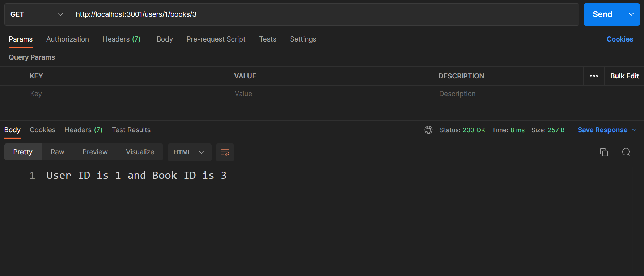Open the Authorization tab
The height and width of the screenshot is (276, 644).
(x=68, y=39)
